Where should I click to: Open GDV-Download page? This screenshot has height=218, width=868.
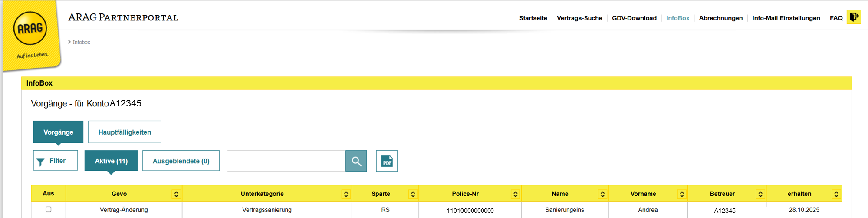pyautogui.click(x=634, y=18)
